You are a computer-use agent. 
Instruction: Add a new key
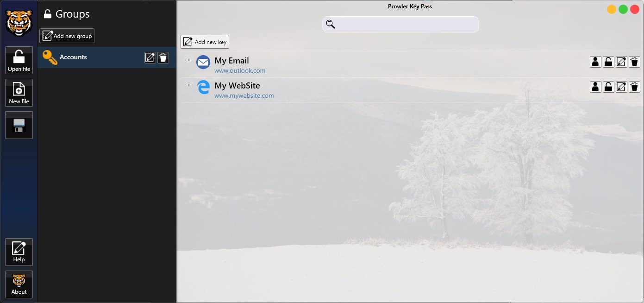pos(205,42)
